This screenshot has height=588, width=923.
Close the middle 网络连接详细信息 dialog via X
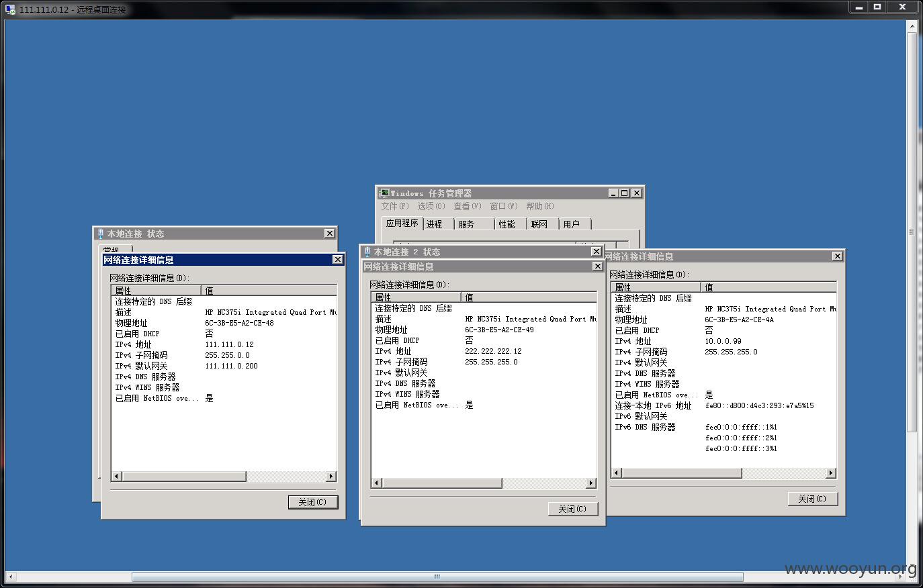pyautogui.click(x=597, y=266)
